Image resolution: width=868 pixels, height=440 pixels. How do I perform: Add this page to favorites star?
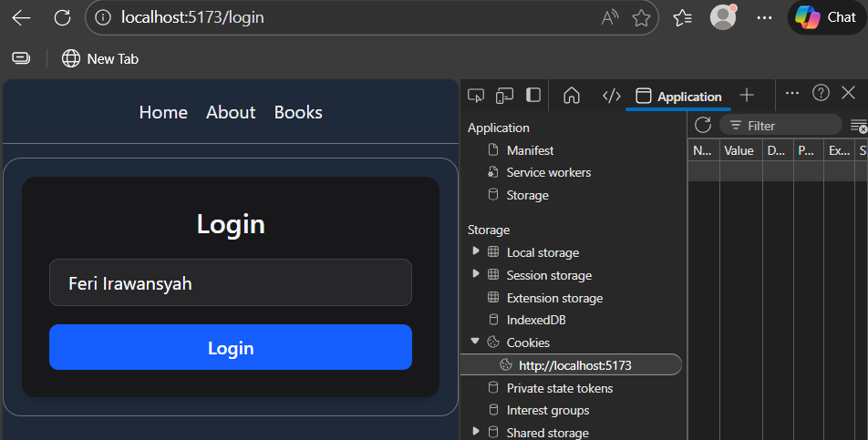[x=641, y=17]
